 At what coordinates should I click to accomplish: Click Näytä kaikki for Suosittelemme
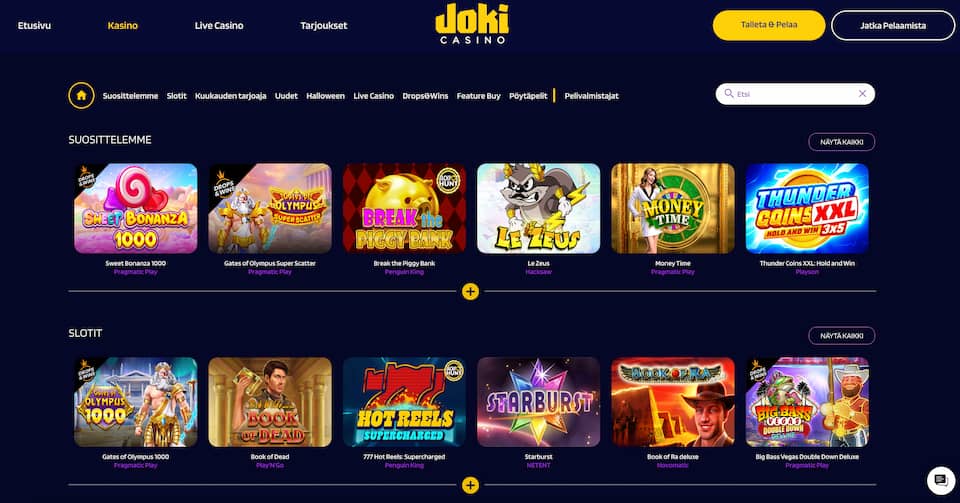tap(842, 142)
